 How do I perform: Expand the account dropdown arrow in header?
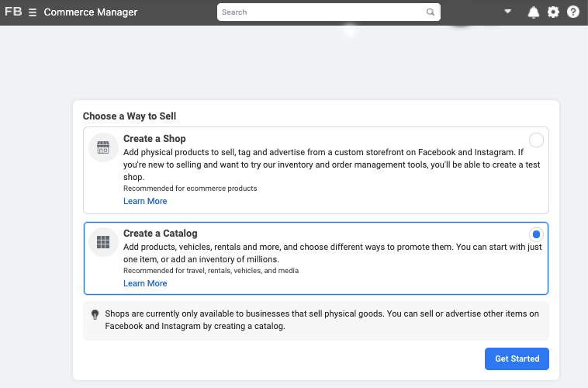tap(508, 12)
